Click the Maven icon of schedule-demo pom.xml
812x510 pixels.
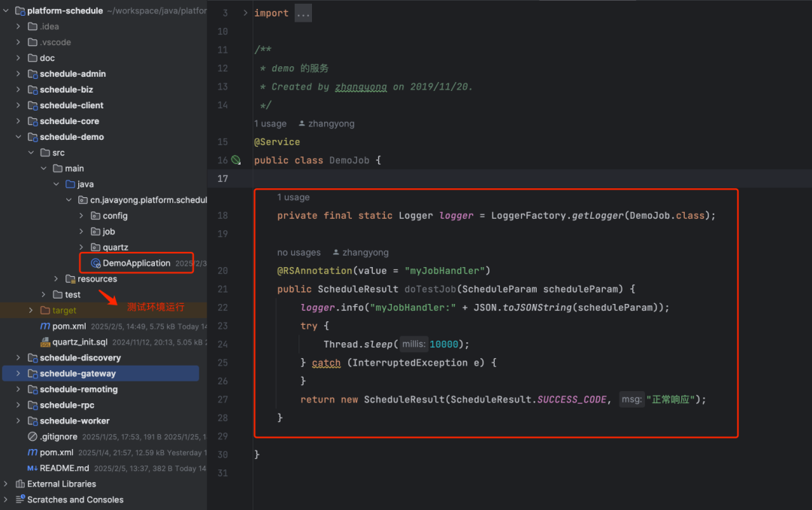coord(45,326)
